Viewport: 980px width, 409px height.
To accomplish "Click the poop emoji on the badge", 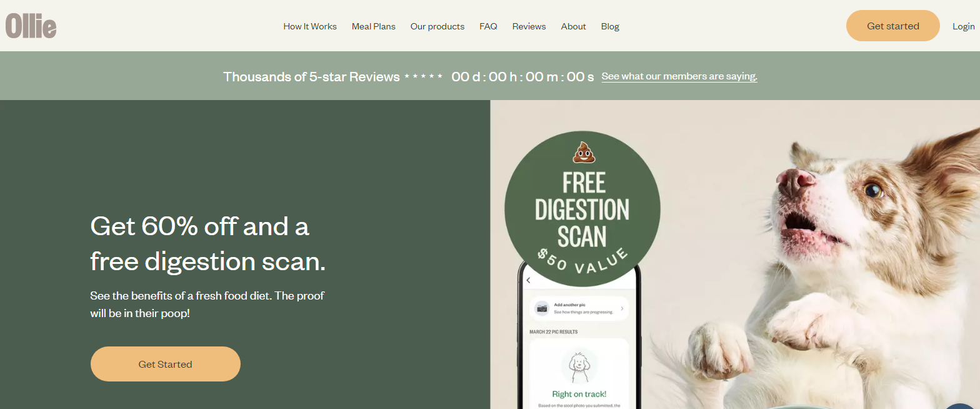I will coord(583,152).
